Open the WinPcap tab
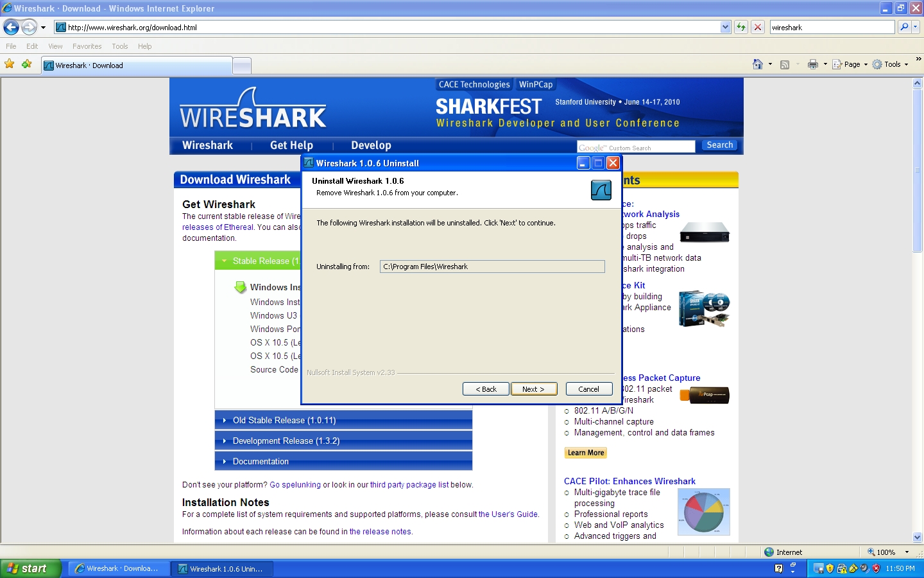 (536, 85)
